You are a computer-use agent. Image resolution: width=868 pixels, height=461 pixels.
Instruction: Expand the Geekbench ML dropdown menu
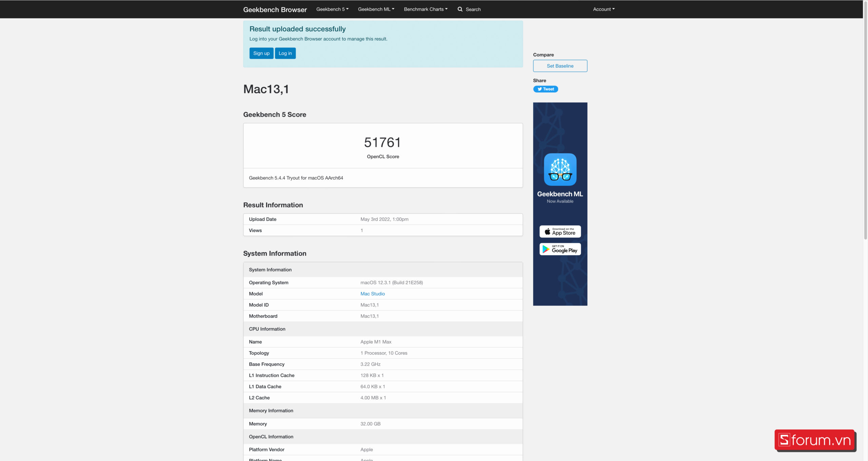pos(376,9)
